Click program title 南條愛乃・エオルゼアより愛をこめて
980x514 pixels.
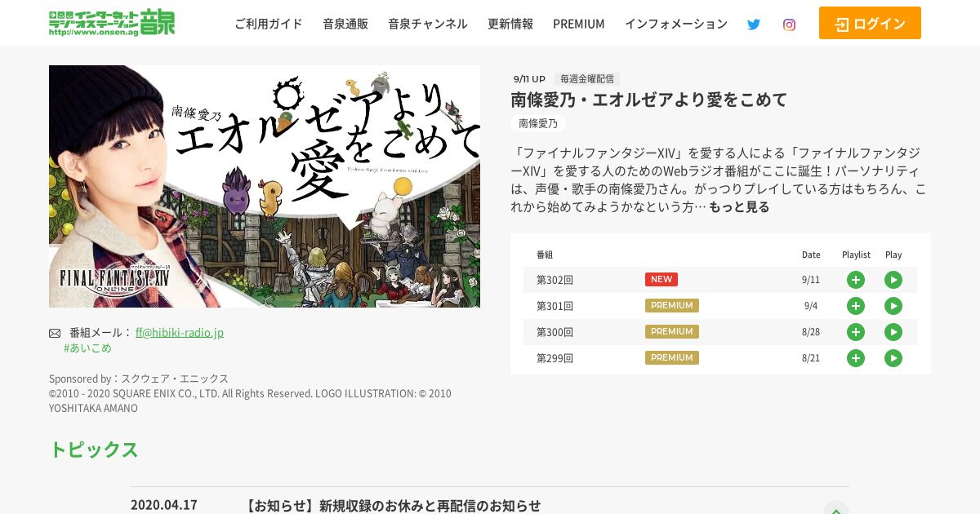(x=649, y=100)
